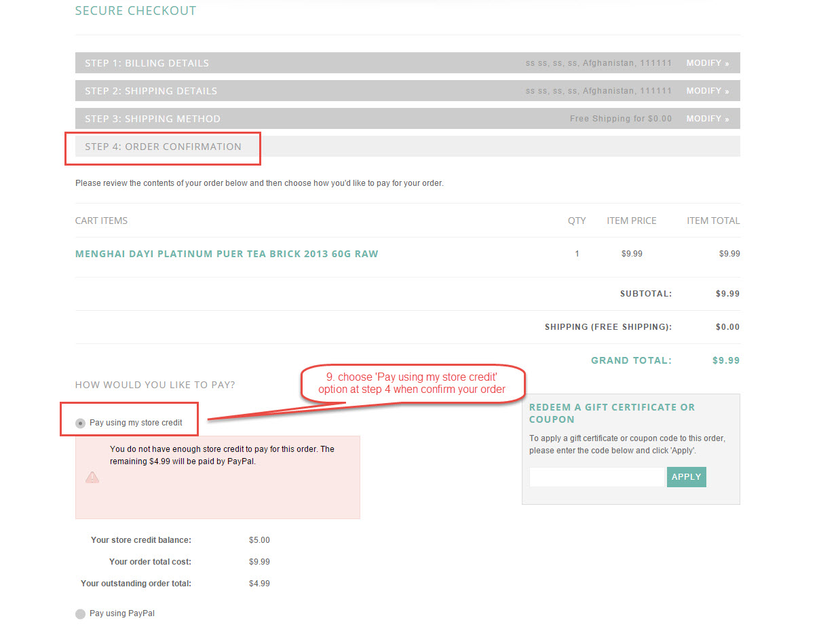Screen dimensions: 819x644
Task: Focus the gift certificate code input field
Action: pos(596,477)
